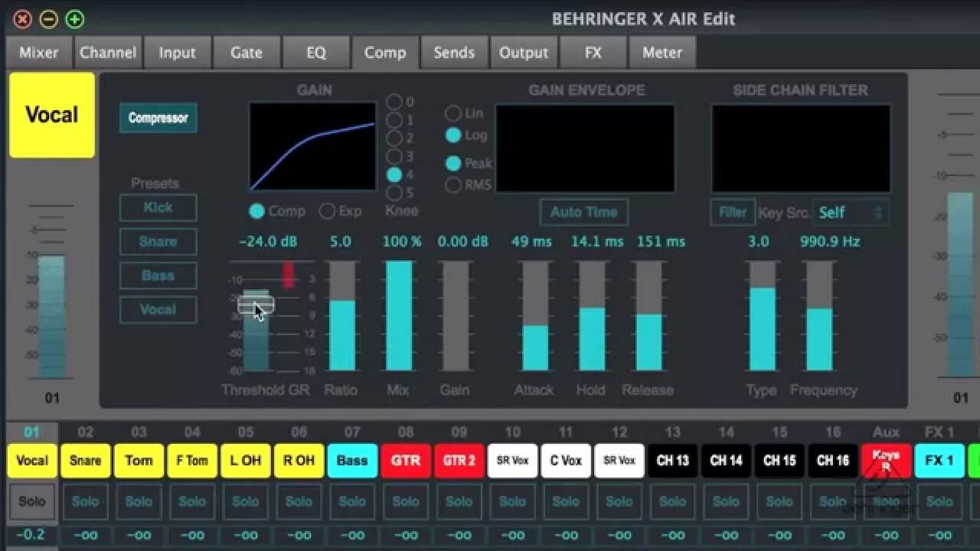Toggle the side chain Filter button
980x551 pixels.
pyautogui.click(x=733, y=212)
